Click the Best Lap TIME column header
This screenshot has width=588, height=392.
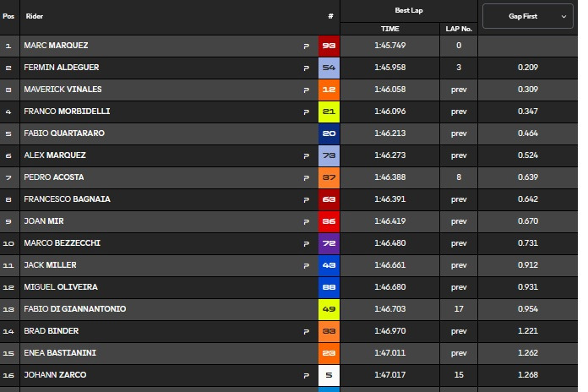[x=390, y=29]
